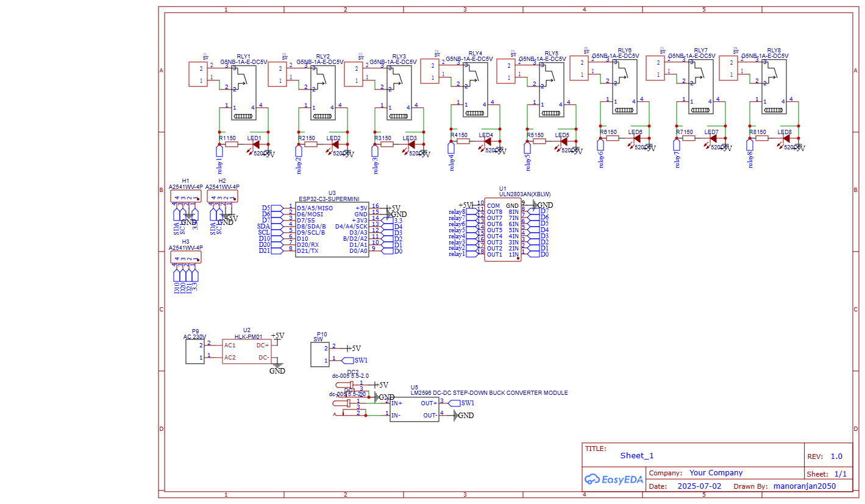Viewport: 865px width, 504px height.
Task: Click the LED1 diode symbol
Action: tap(256, 144)
